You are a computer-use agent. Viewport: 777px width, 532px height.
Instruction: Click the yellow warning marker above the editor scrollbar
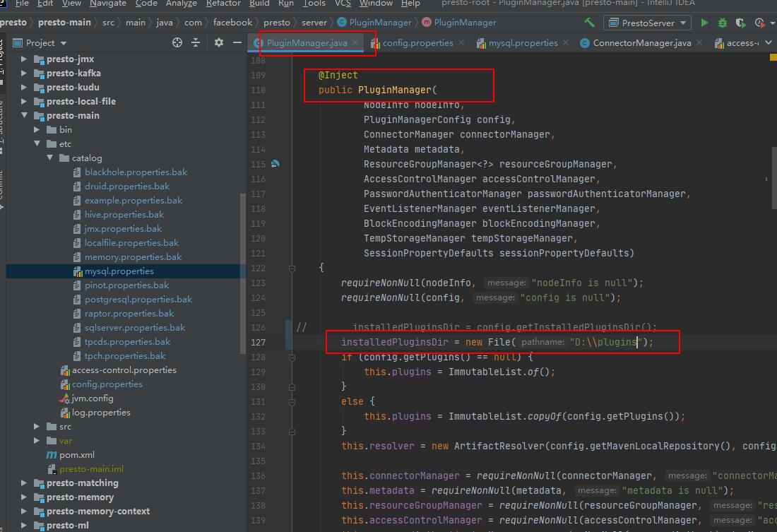(x=773, y=57)
